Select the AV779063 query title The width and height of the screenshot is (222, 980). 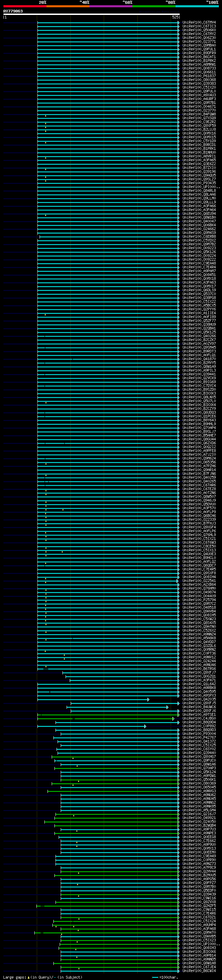click(13, 11)
